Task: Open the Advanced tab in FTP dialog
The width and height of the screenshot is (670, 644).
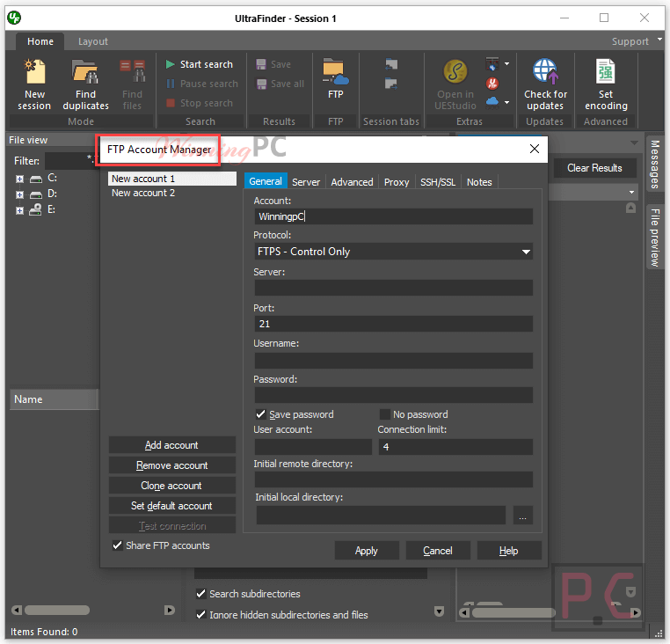Action: [352, 182]
